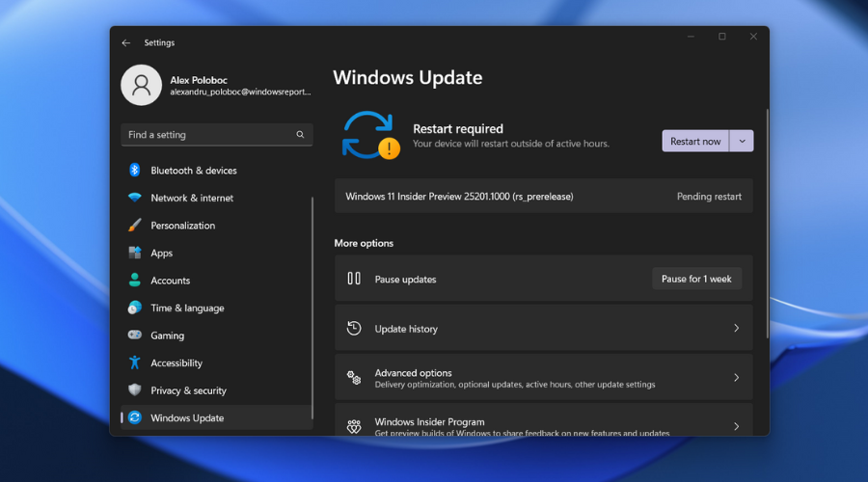The width and height of the screenshot is (868, 482).
Task: Click the sidebar navigation scrollbar
Action: point(312,308)
